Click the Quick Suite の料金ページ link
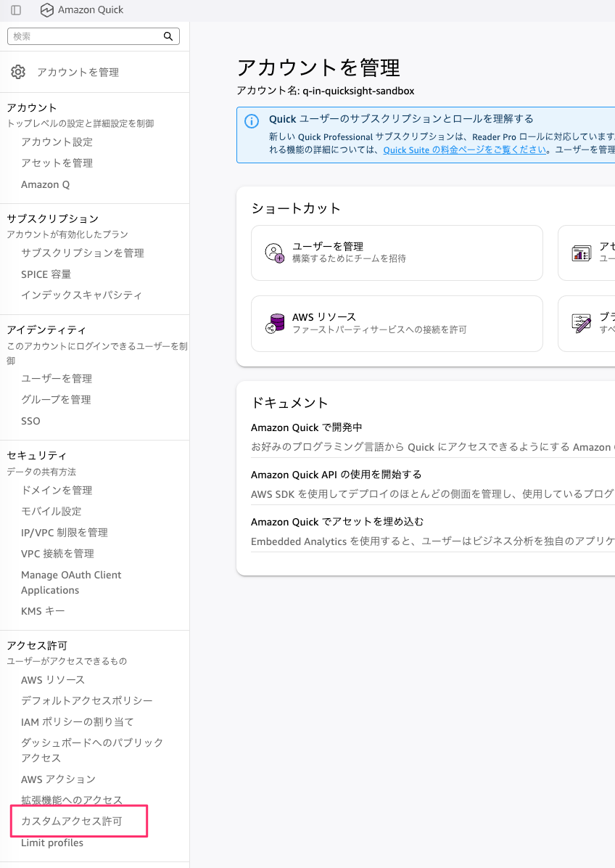615x868 pixels. click(465, 150)
